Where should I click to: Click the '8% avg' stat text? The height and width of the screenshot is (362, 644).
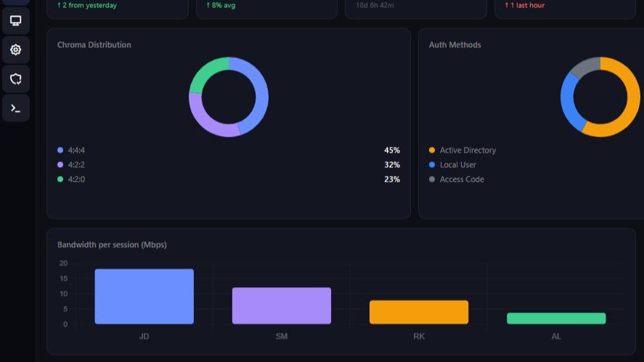point(221,5)
